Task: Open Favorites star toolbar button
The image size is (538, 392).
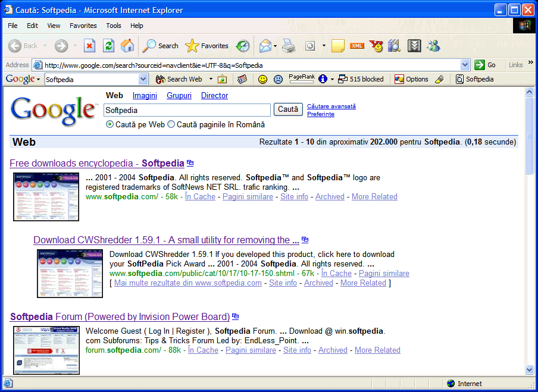Action: pos(207,46)
